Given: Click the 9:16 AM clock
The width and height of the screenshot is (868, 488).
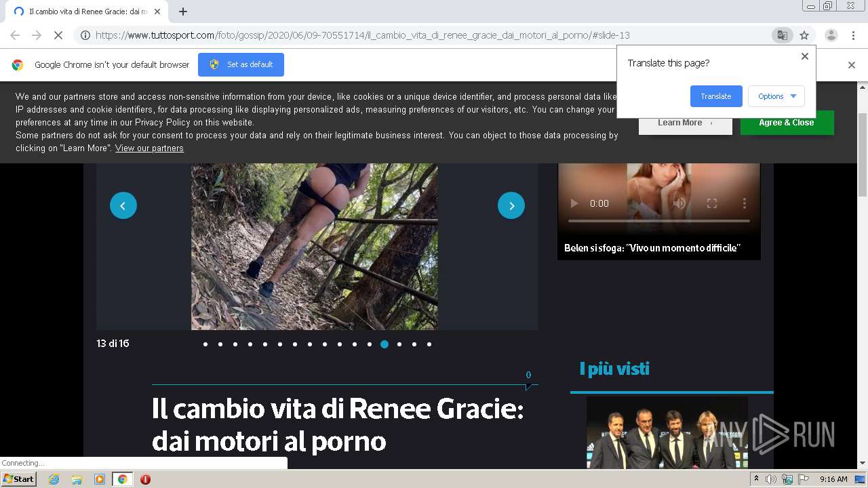Looking at the screenshot, I should pyautogui.click(x=833, y=479).
